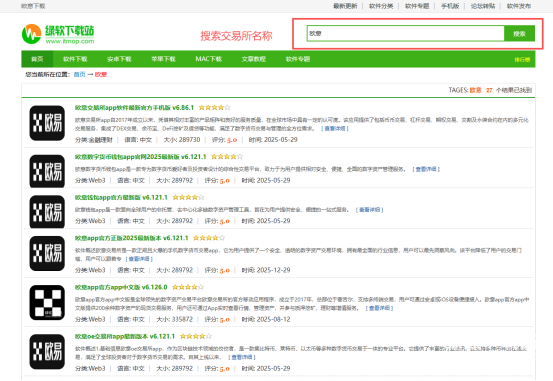Open title 欧意钱包app官方最新版 v6.121.1
Screen dimensions: 553x381
tap(121, 197)
